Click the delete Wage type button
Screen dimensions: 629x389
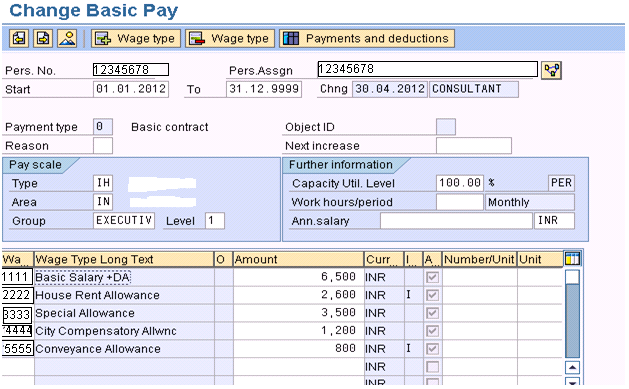[230, 38]
